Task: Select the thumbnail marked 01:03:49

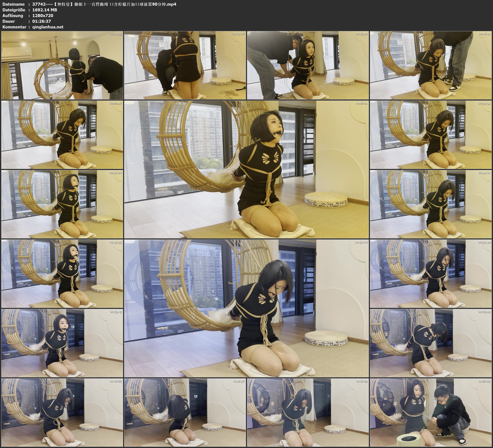Action: pyautogui.click(x=431, y=343)
